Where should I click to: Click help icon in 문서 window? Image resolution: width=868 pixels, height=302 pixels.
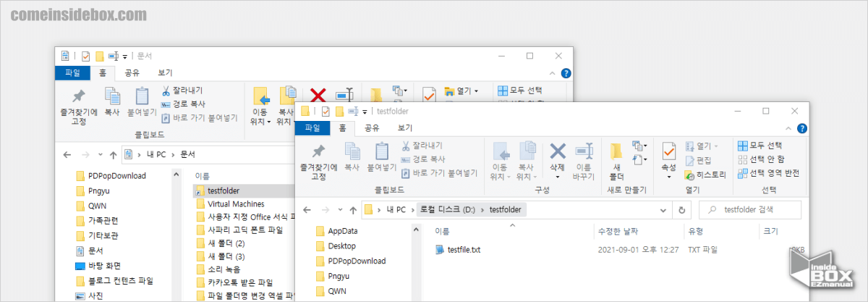(566, 73)
